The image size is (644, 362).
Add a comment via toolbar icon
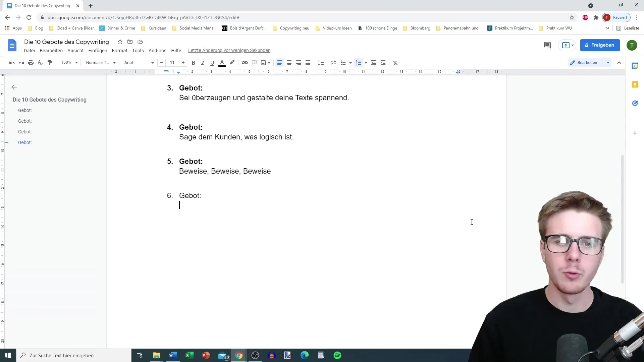coord(254,63)
